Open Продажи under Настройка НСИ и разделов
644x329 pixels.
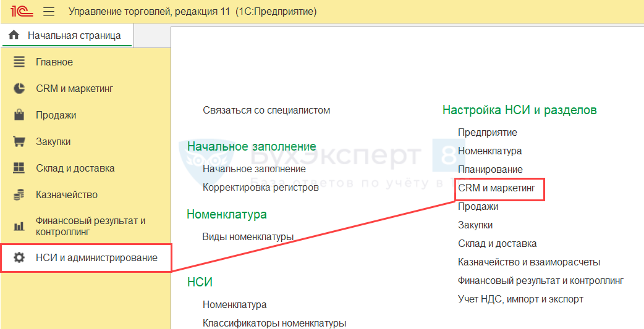point(478,206)
